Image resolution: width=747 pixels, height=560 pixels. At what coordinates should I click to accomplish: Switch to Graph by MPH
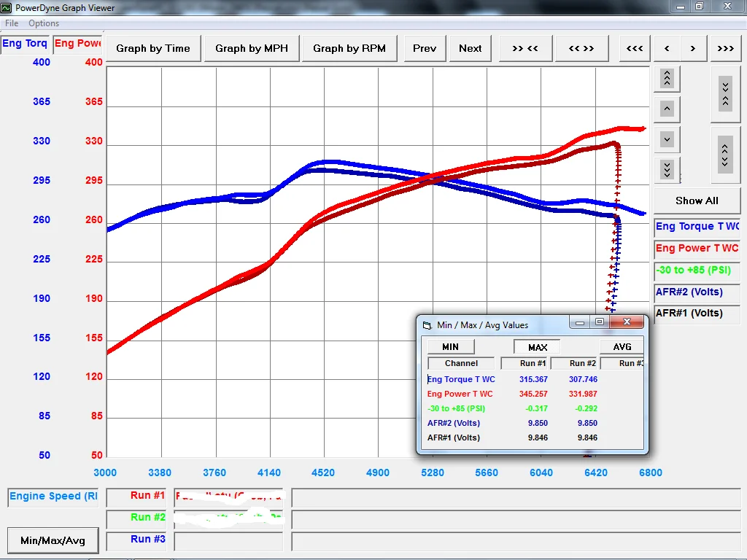tap(252, 48)
